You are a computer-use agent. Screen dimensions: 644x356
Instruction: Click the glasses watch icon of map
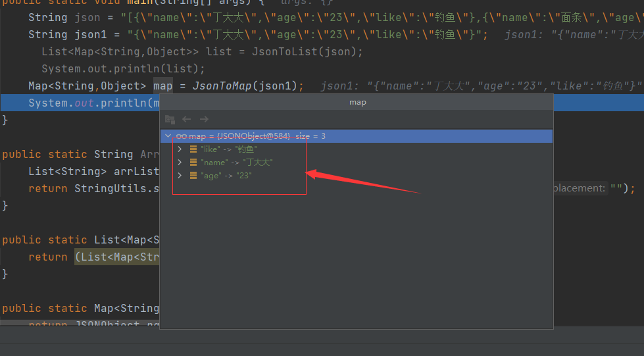pos(181,136)
